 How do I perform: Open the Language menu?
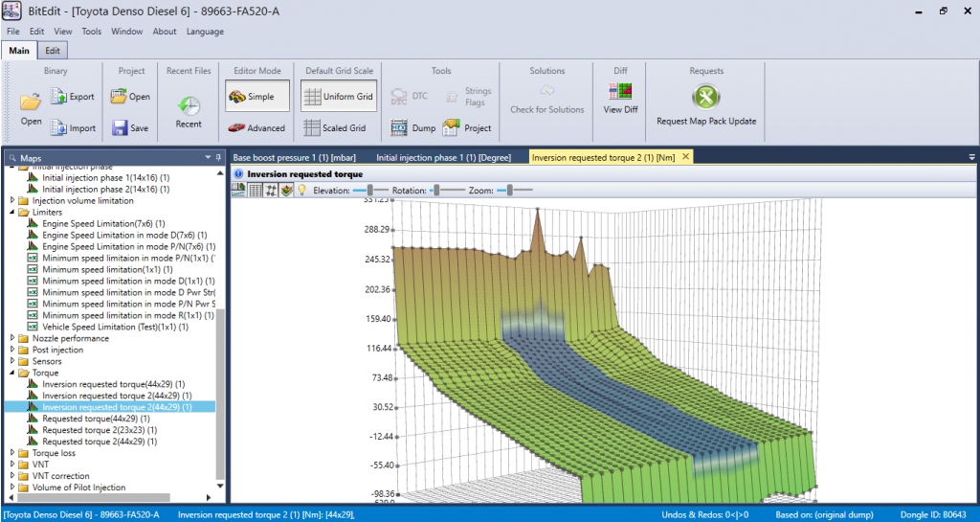(205, 32)
